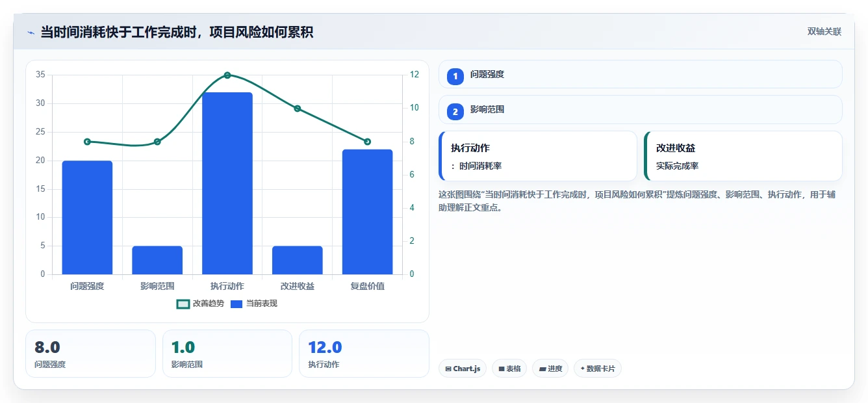This screenshot has width=868, height=403.
Task: Click the 表格 tag chip
Action: (509, 369)
